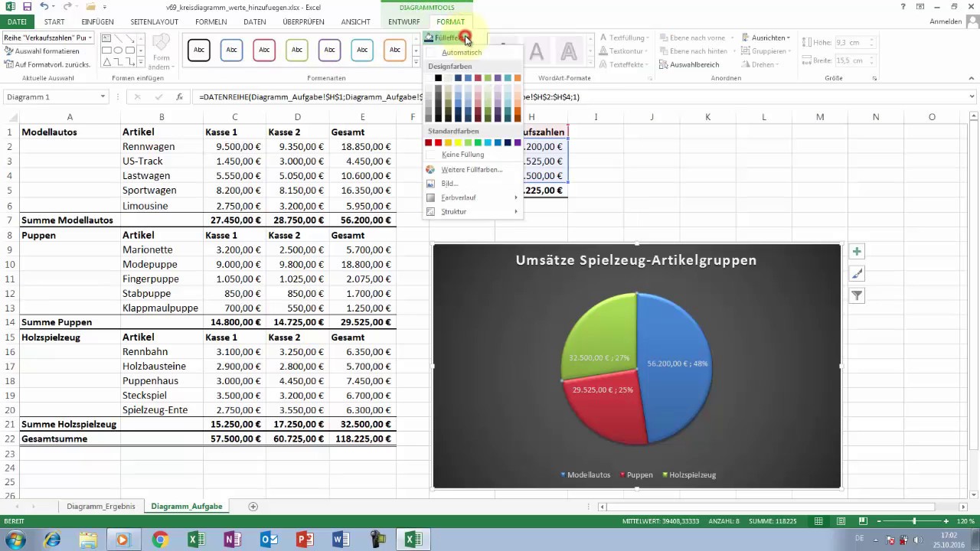Open the Fülleffekt dropdown arrow
The height and width of the screenshot is (551, 980).
tap(467, 37)
